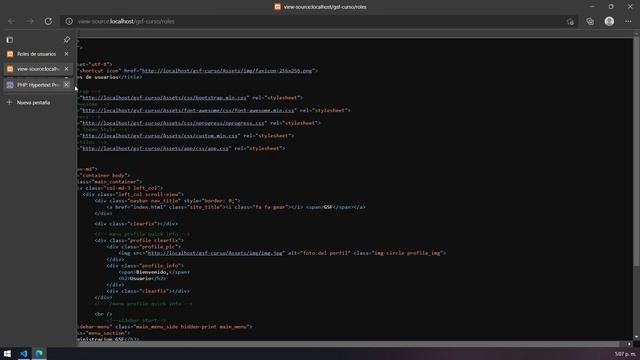The image size is (640, 360).
Task: Close the view-source:localhost tab
Action: [x=67, y=69]
